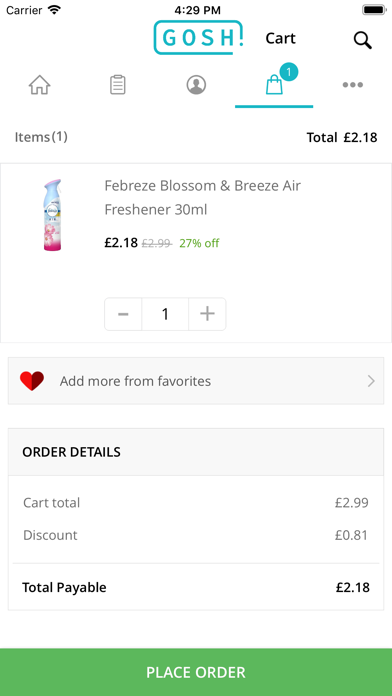Expand Add more from favorites chevron
392x696 pixels.
(x=371, y=381)
